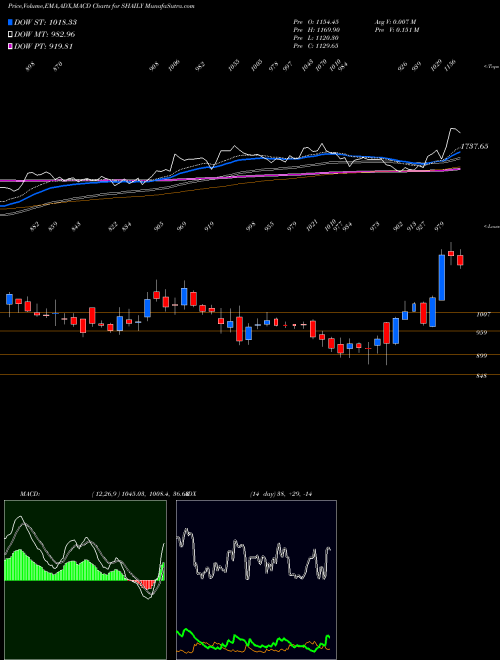This screenshot has height=660, width=500.
Task: Click the 848 price level label
Action: (481, 376)
